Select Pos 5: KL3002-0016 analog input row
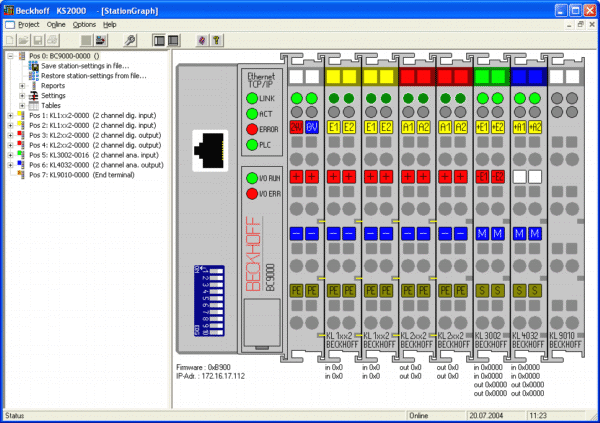 pos(94,155)
